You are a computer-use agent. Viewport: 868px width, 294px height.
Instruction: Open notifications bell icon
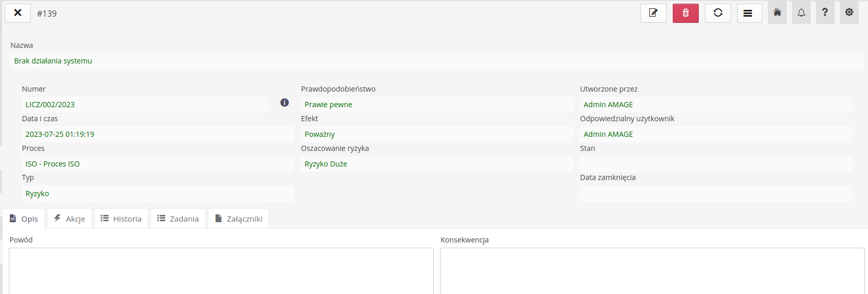[801, 12]
